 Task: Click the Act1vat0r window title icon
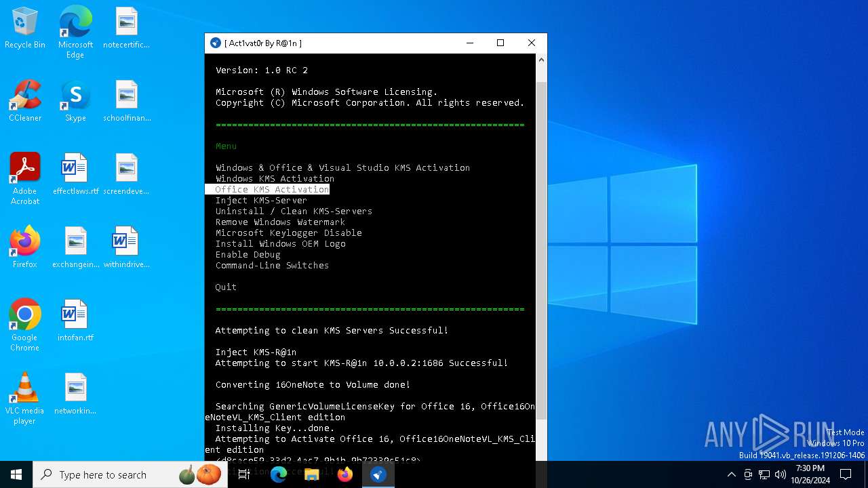tap(216, 43)
